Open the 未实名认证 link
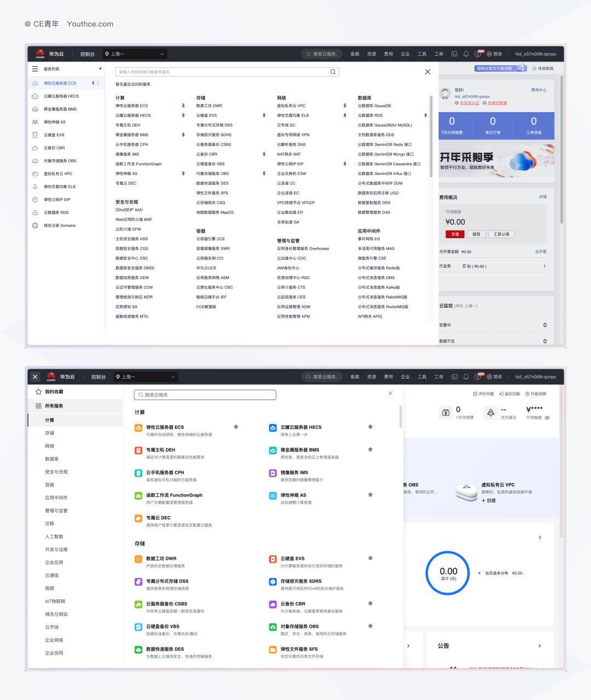Viewport: 591px width, 700px height. pos(469,103)
